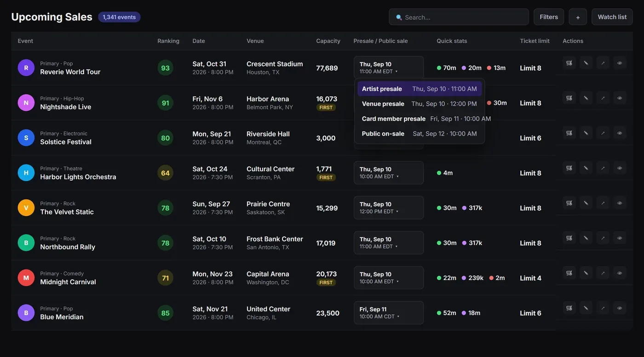Click the Ranking column header
The width and height of the screenshot is (644, 357).
(x=168, y=41)
